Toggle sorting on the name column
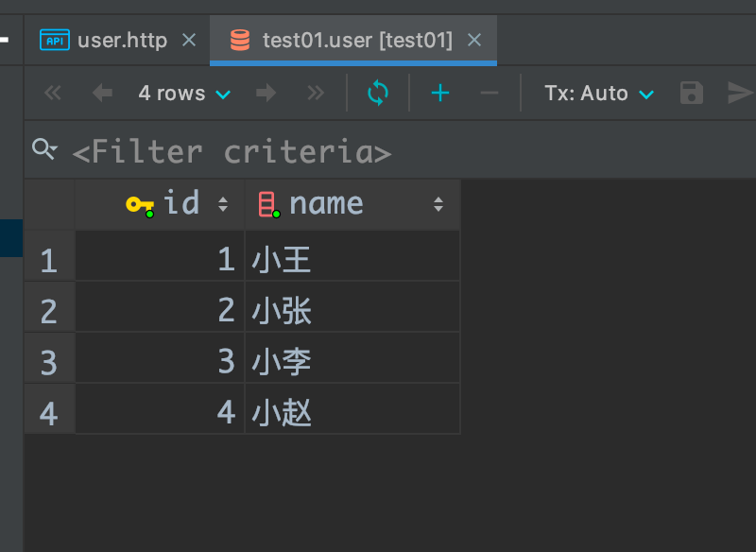This screenshot has width=756, height=552. pyautogui.click(x=438, y=203)
